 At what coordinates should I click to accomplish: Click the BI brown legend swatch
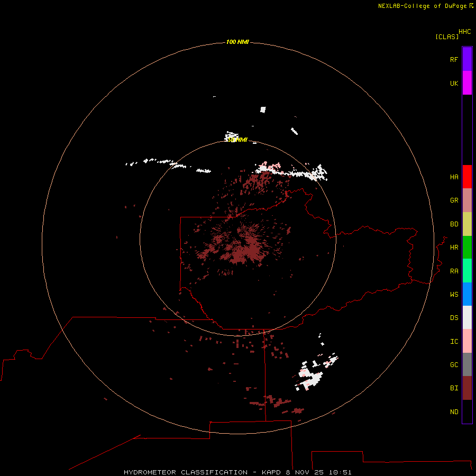[467, 388]
